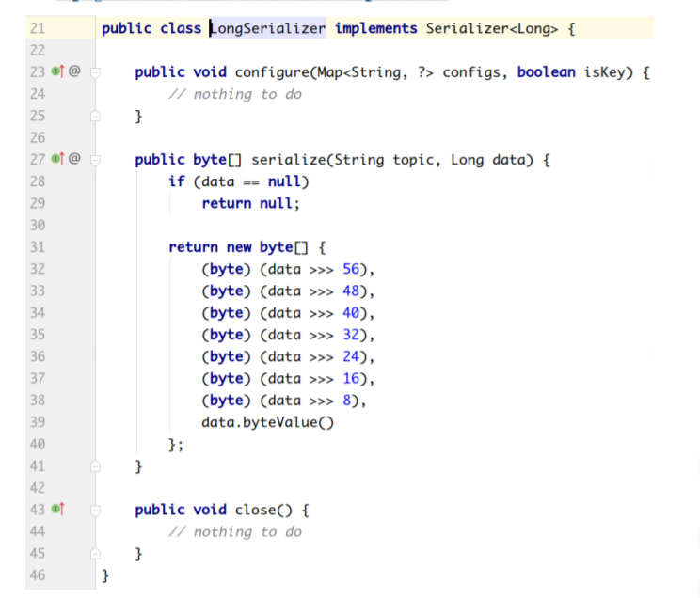Click the number 24 shift value
This screenshot has width=700, height=598.
pos(351,356)
